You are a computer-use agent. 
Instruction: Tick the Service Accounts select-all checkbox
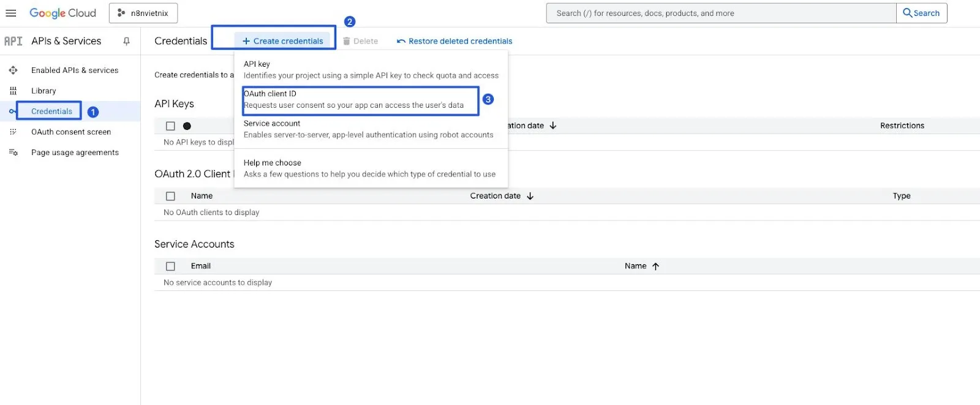pos(170,266)
